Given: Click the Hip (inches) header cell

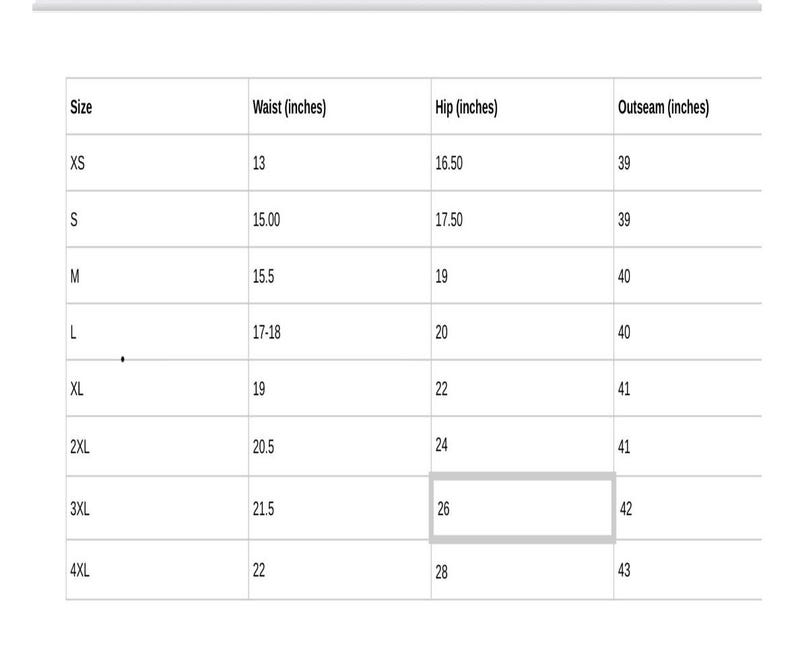Looking at the screenshot, I should pos(523,106).
